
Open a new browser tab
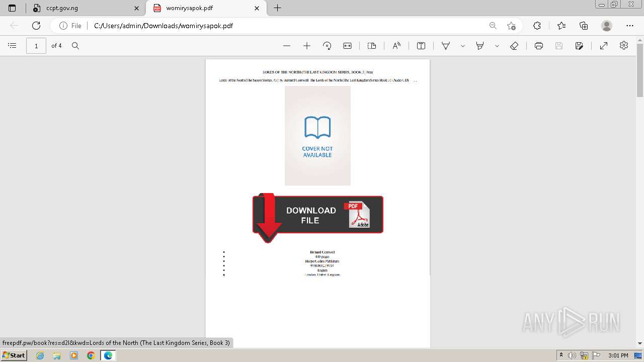pyautogui.click(x=277, y=8)
